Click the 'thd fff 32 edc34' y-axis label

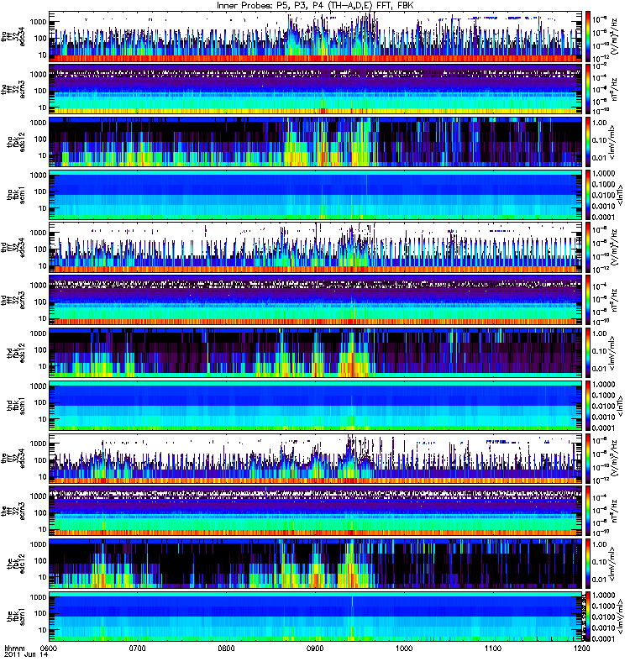(13, 248)
